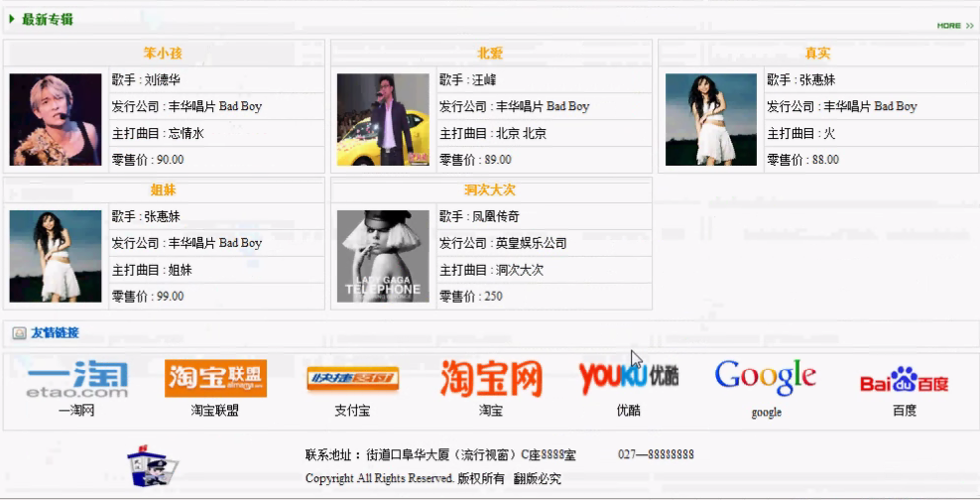
Task: Open the 淘宝联盟 orange logo
Action: pos(215,378)
